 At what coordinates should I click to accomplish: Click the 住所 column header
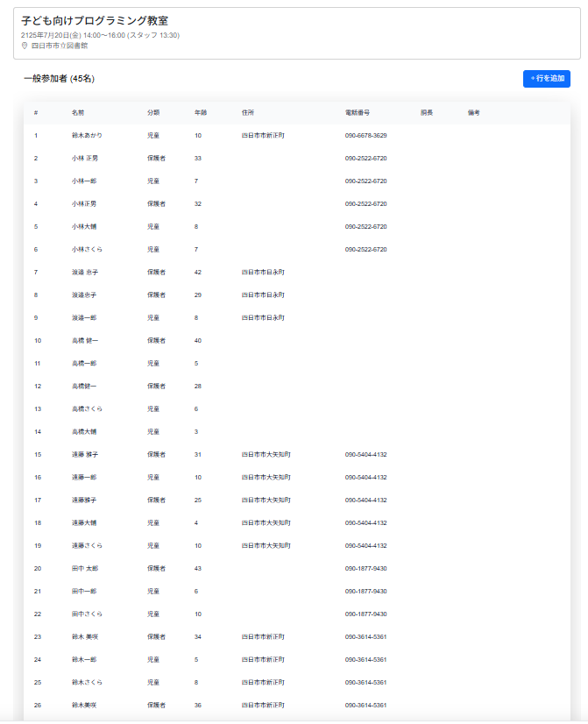tap(248, 113)
